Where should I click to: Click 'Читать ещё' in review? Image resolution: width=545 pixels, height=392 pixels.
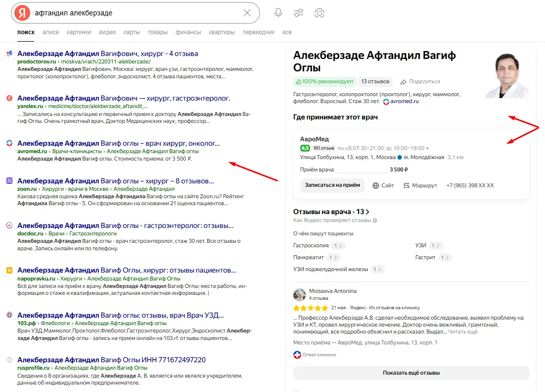(463, 332)
